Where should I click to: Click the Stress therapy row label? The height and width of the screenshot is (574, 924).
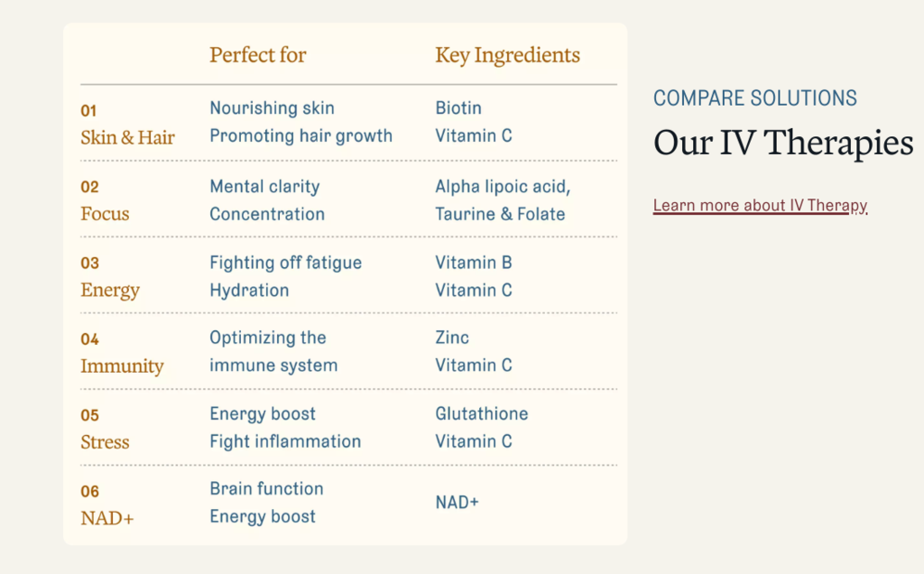105,442
